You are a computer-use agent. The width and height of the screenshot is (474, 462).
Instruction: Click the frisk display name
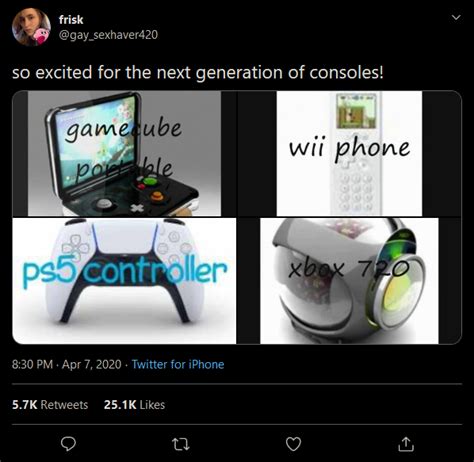(71, 20)
